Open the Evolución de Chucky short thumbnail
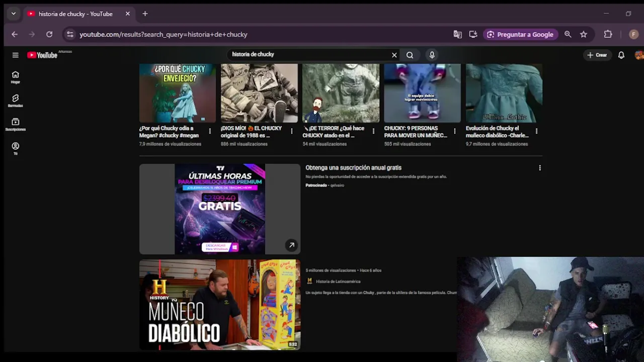The width and height of the screenshot is (644, 362). pyautogui.click(x=504, y=93)
